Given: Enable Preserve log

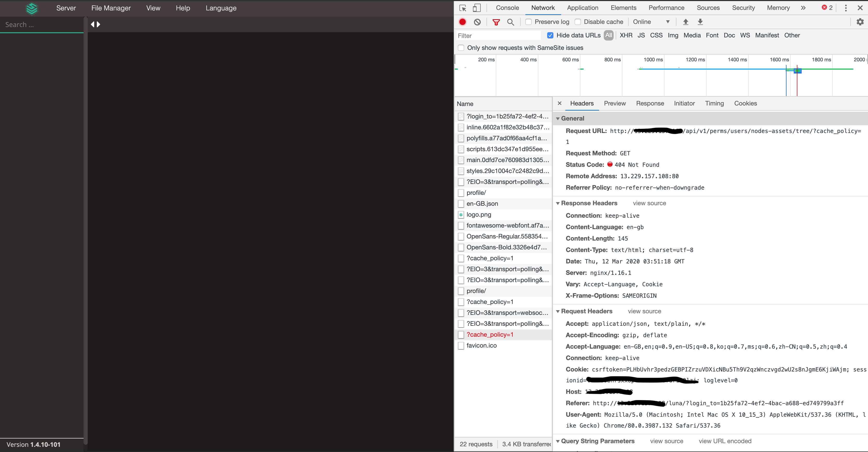Looking at the screenshot, I should coord(528,22).
